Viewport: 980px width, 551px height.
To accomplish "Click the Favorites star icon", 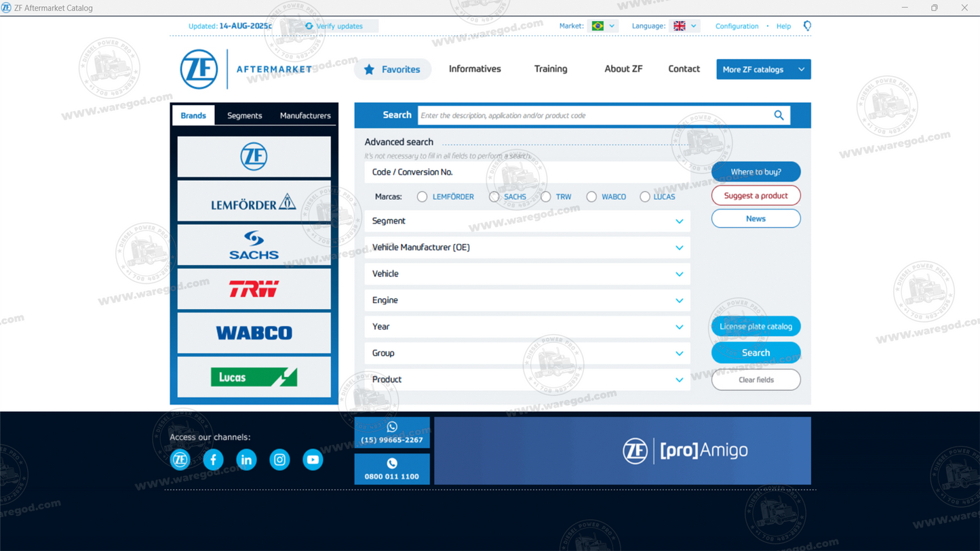I will click(369, 69).
